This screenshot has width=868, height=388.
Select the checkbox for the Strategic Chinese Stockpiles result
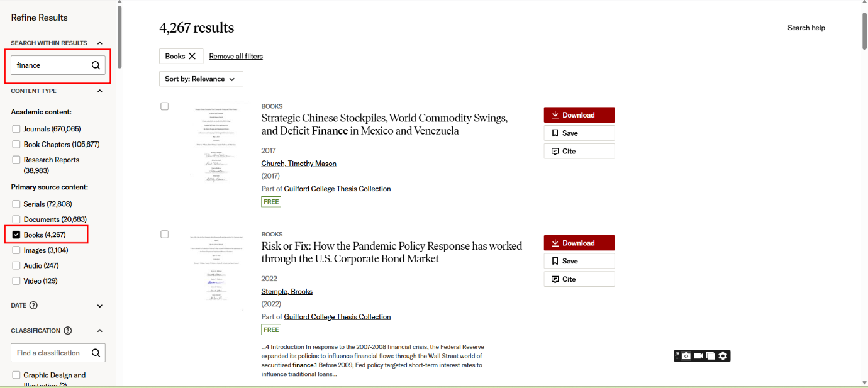point(165,106)
